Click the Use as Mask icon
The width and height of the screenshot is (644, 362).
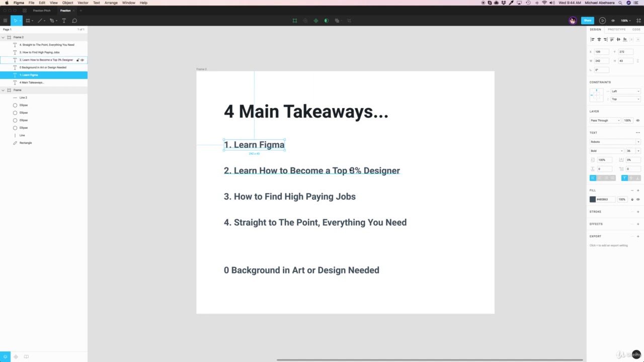(327, 21)
